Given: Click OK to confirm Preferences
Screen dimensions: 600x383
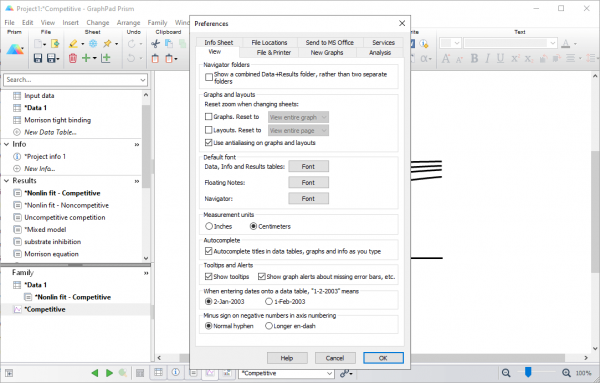Looking at the screenshot, I should pos(383,358).
